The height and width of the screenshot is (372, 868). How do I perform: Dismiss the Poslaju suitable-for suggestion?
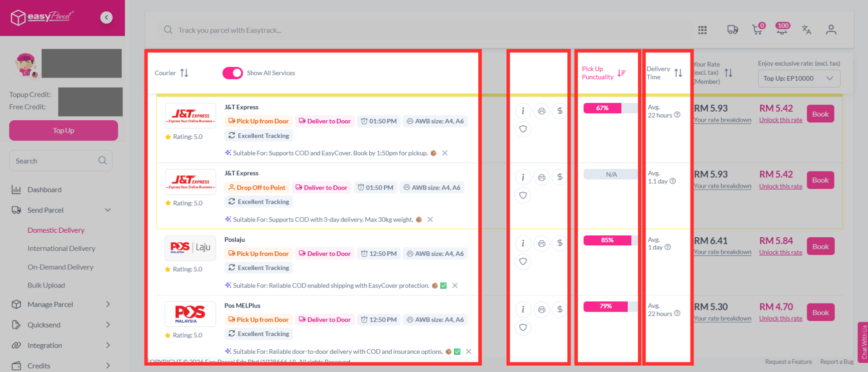pyautogui.click(x=455, y=285)
